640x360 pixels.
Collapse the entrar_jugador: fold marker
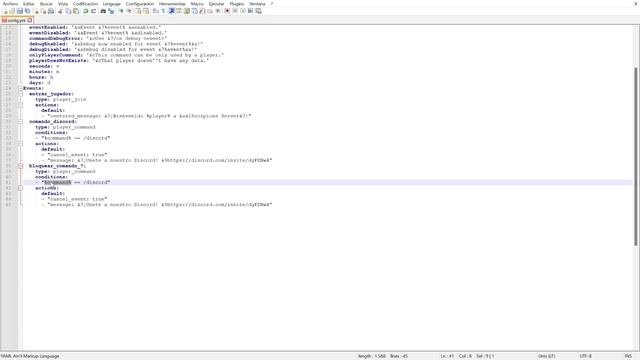pos(20,94)
